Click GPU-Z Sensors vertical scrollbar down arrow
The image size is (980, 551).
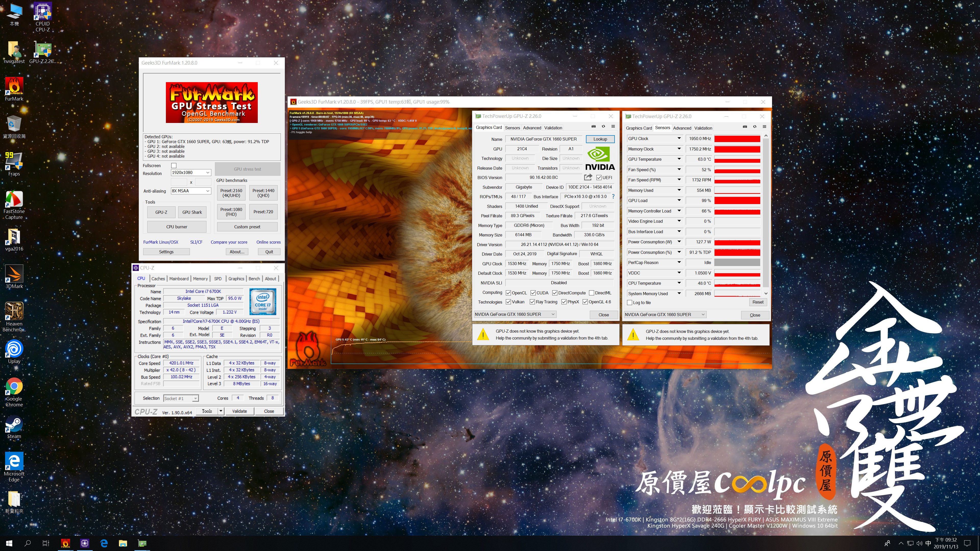pyautogui.click(x=765, y=293)
